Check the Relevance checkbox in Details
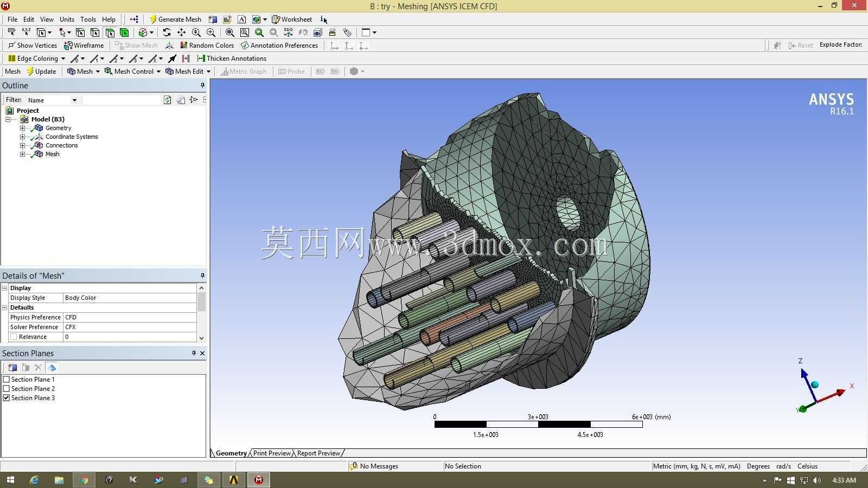Image resolution: width=868 pixels, height=488 pixels. [14, 337]
